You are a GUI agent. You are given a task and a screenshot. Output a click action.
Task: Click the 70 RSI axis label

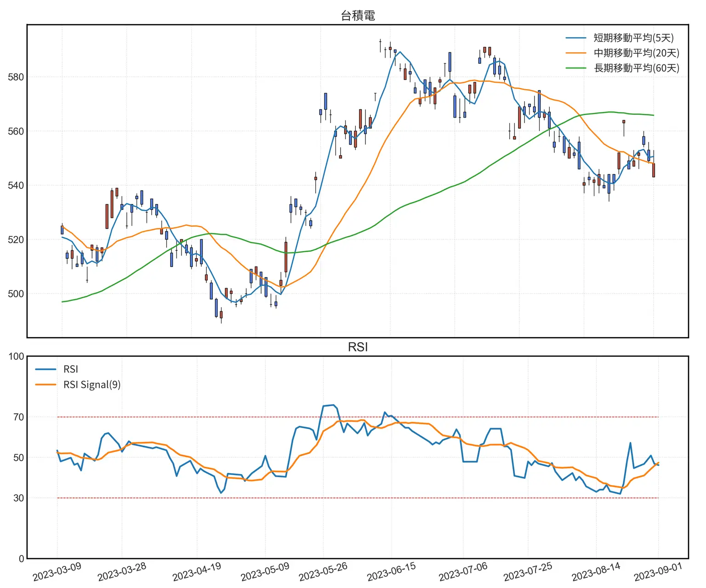(x=18, y=417)
